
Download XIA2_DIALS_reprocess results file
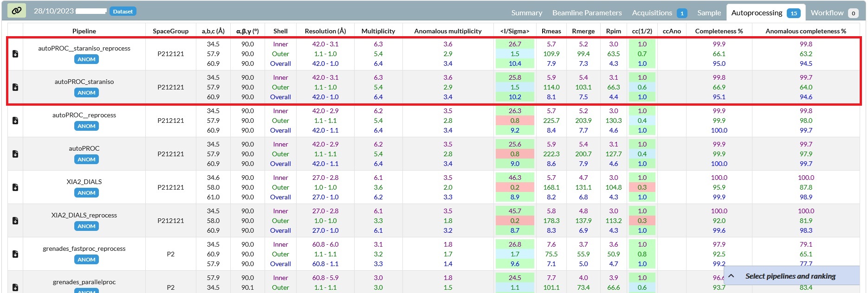[15, 221]
